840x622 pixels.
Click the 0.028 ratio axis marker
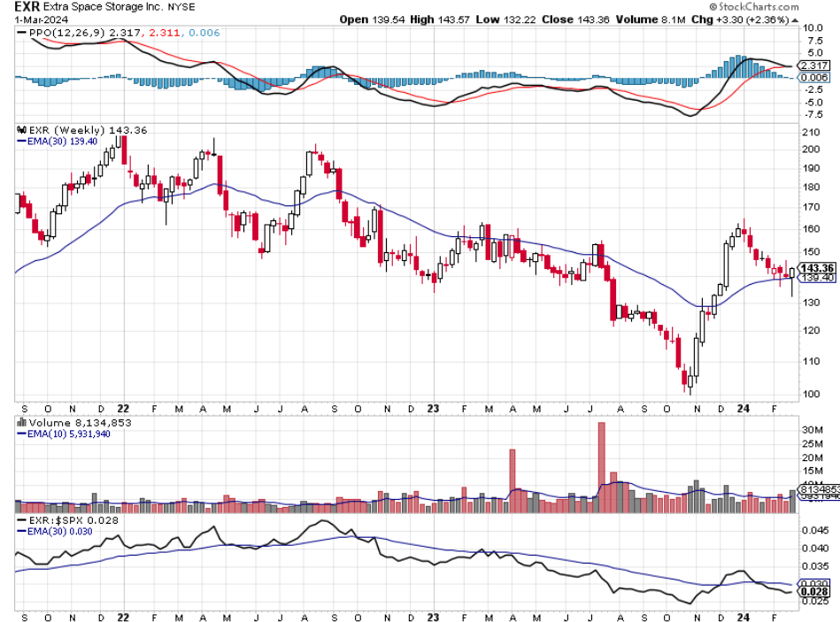pos(813,592)
